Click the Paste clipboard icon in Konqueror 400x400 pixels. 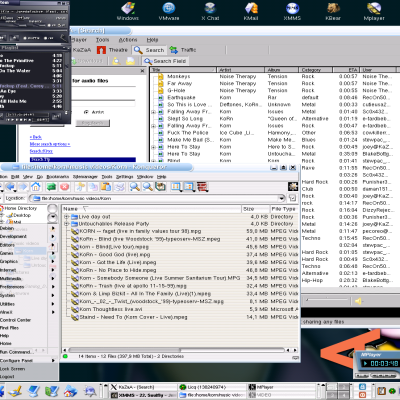(x=106, y=187)
